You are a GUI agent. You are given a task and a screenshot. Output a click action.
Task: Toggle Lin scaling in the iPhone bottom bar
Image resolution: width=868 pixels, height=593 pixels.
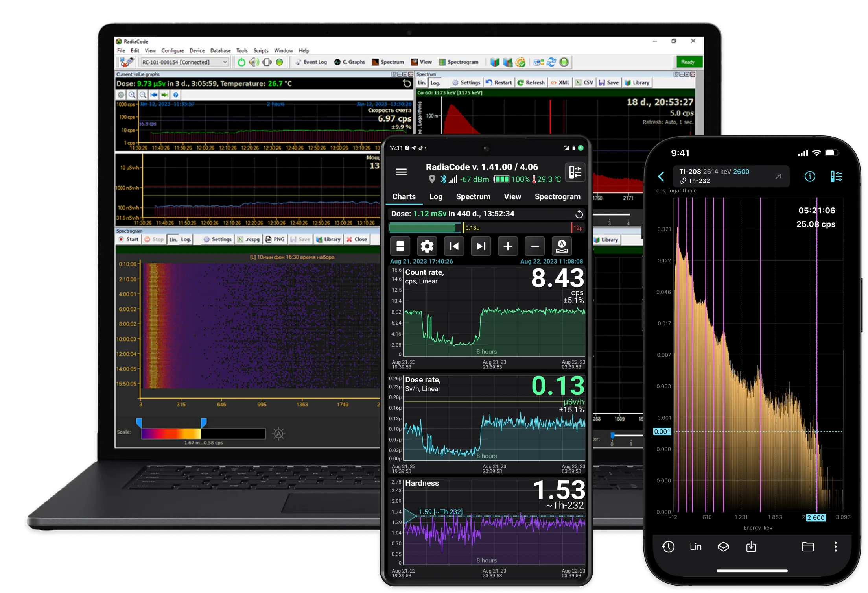point(695,547)
